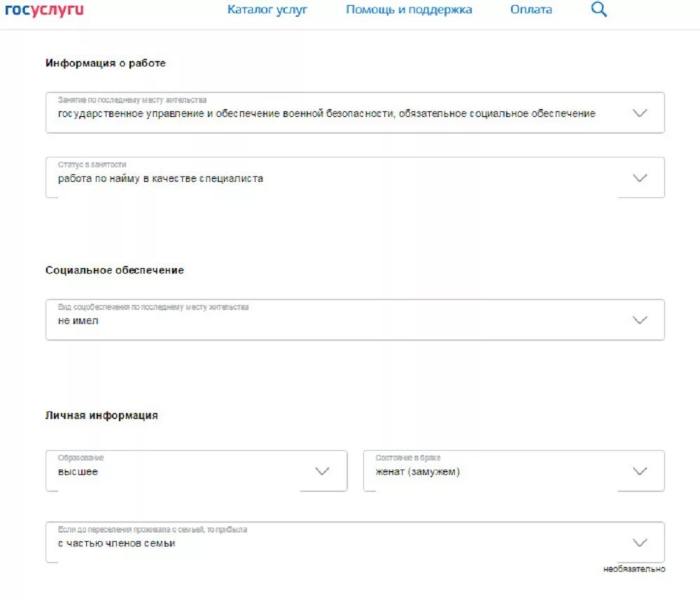The image size is (700, 599).
Task: Open the dropdown showing государственное управление
Action: pyautogui.click(x=355, y=113)
